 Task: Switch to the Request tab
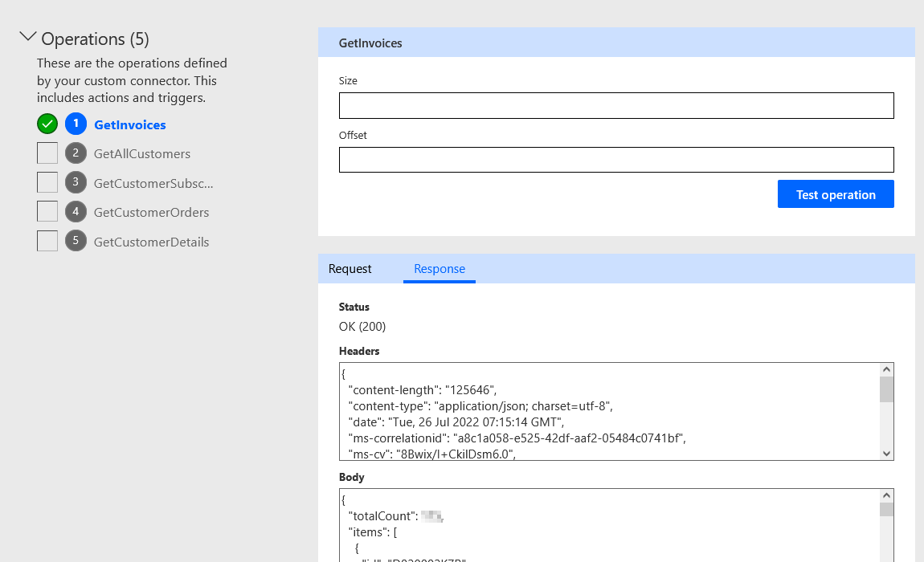point(350,268)
